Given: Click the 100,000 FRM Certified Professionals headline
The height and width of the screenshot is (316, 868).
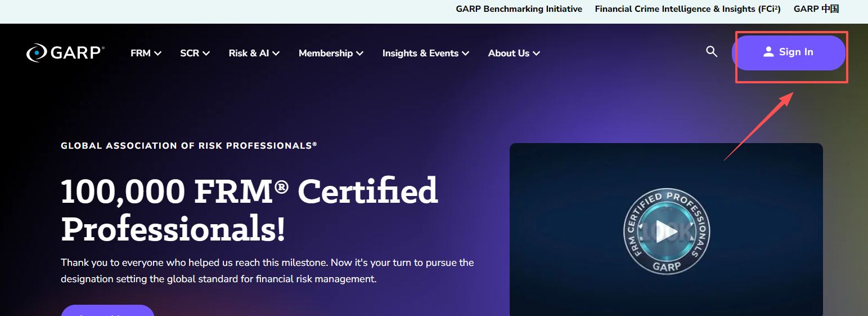Looking at the screenshot, I should (249, 210).
